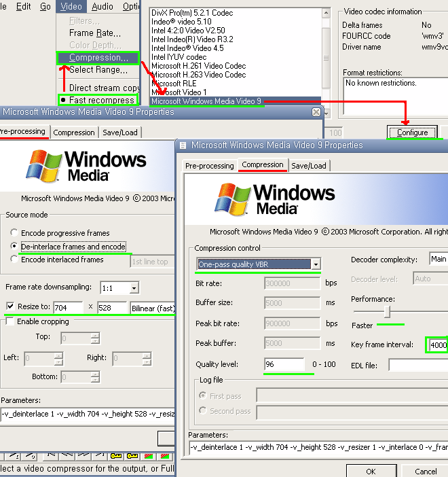Select Microsoft RLE codec
Image resolution: width=448 pixels, height=477 pixels.
(x=174, y=84)
